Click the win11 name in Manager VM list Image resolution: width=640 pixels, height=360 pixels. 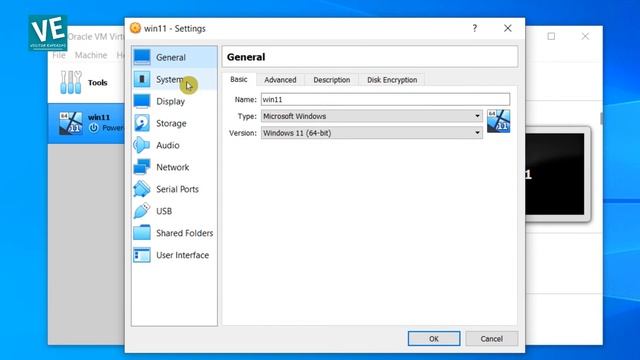click(99, 117)
